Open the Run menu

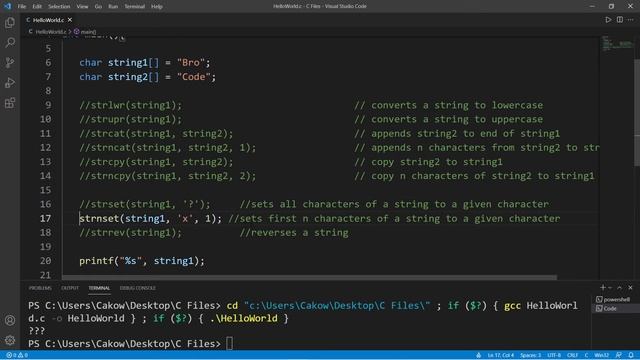pyautogui.click(x=113, y=7)
